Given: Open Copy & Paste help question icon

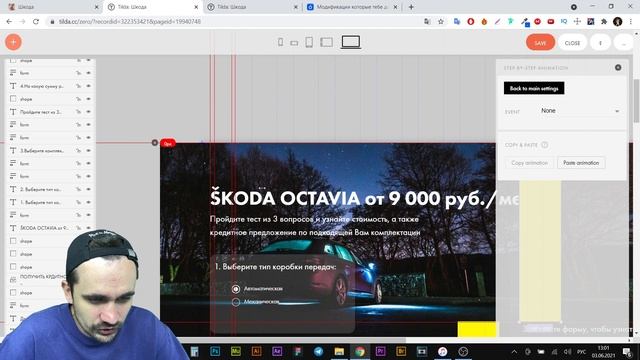Looking at the screenshot, I should (544, 145).
